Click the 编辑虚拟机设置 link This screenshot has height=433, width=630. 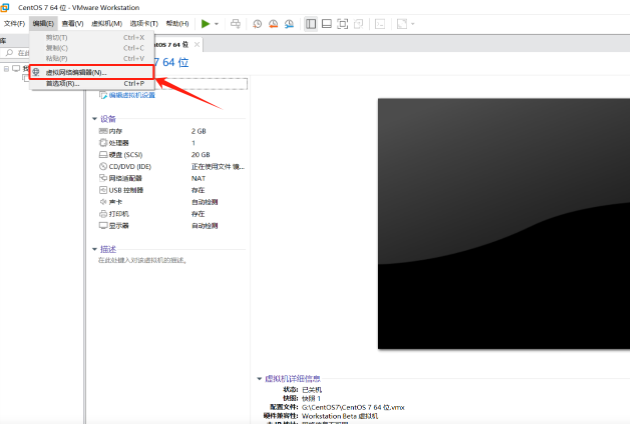132,95
